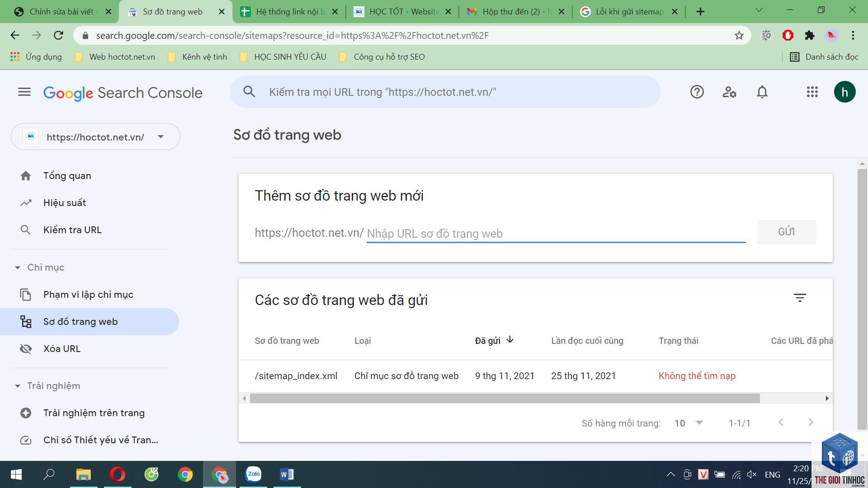
Task: Click right arrow of table horizontal scrollbar
Action: coord(827,398)
